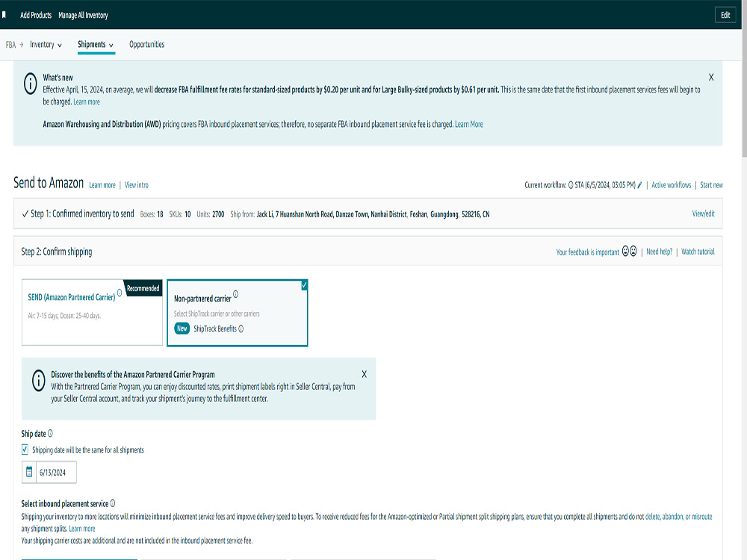Expand the Shipments dropdown menu
The image size is (747, 560).
point(96,44)
